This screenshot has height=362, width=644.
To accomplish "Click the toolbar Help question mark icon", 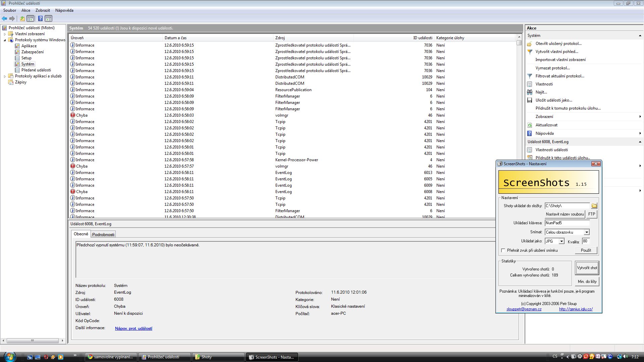I will pos(40,19).
